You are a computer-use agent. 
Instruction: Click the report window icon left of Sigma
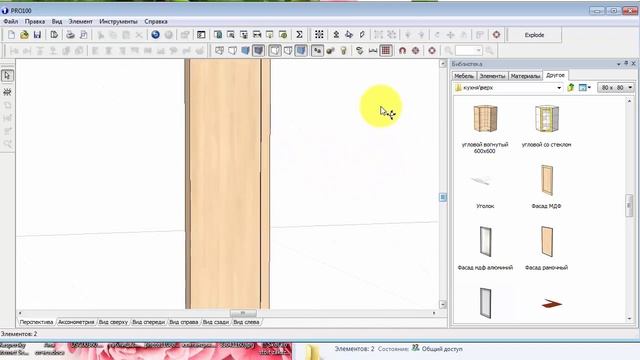pyautogui.click(x=283, y=35)
